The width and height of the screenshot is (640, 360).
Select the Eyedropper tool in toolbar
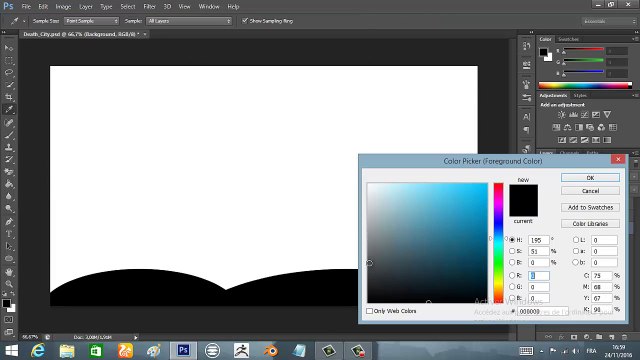coord(9,109)
